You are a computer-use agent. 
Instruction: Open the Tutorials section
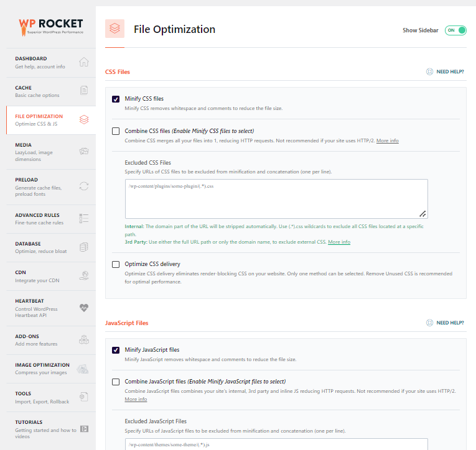click(51, 429)
